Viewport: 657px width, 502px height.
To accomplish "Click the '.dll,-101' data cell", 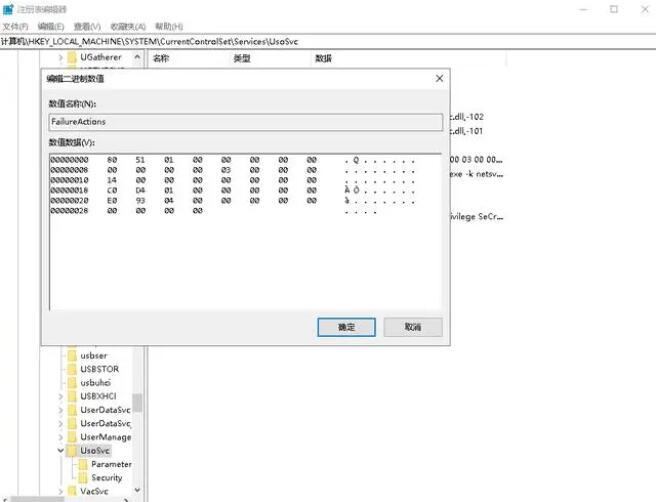I will [467, 131].
